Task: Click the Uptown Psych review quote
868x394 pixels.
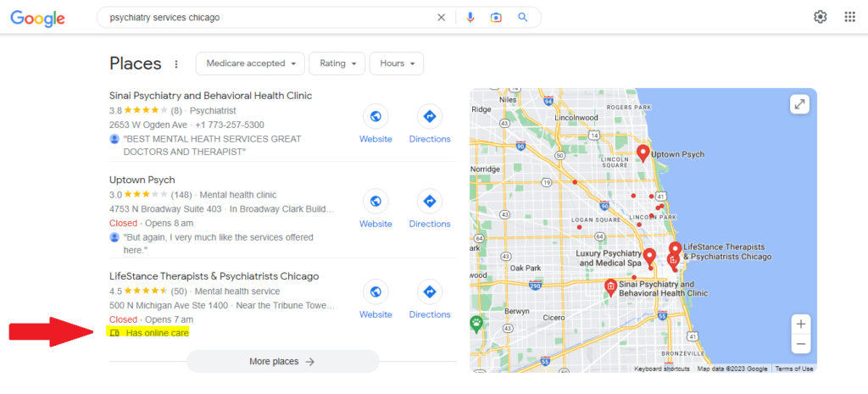Action: [218, 243]
